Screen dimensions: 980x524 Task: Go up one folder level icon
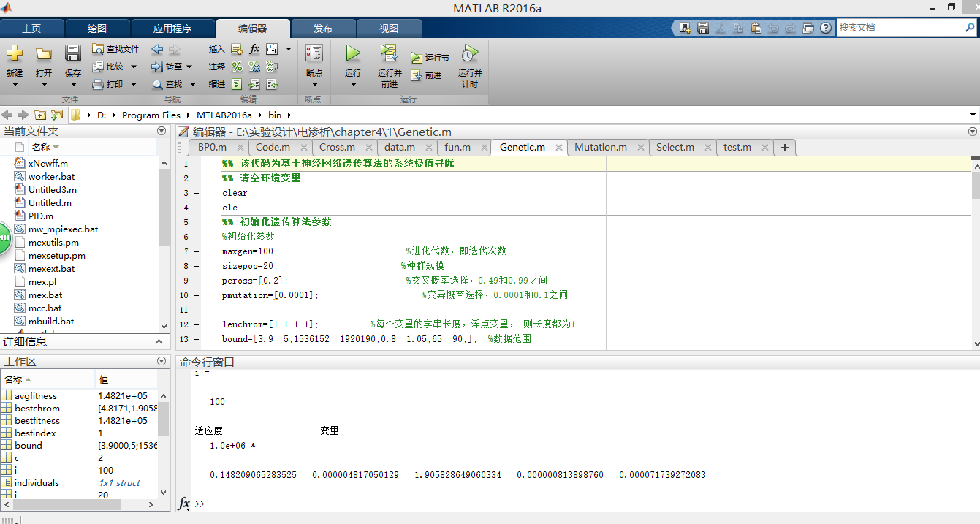39,115
